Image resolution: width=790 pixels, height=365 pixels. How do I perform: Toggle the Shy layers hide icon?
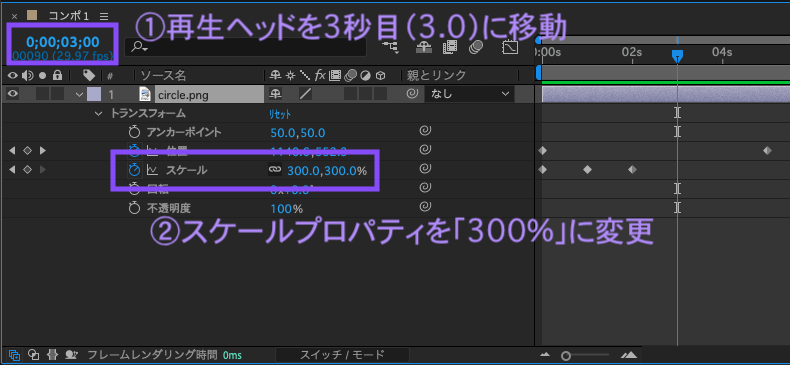coord(424,47)
